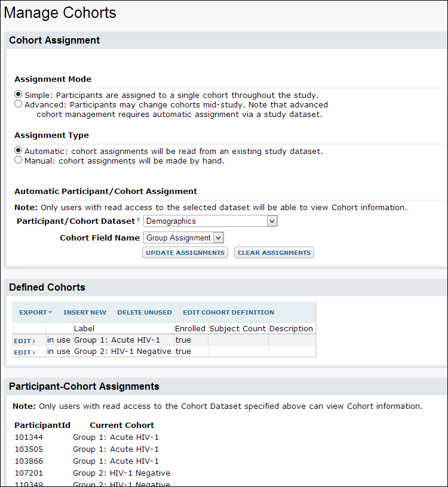The width and height of the screenshot is (448, 487).
Task: Click Insert New in Defined Cohorts
Action: tap(85, 313)
